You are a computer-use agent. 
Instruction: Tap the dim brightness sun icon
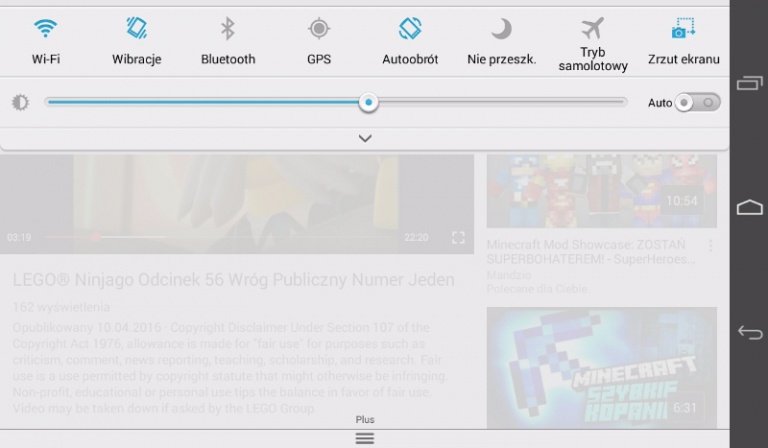click(x=21, y=102)
